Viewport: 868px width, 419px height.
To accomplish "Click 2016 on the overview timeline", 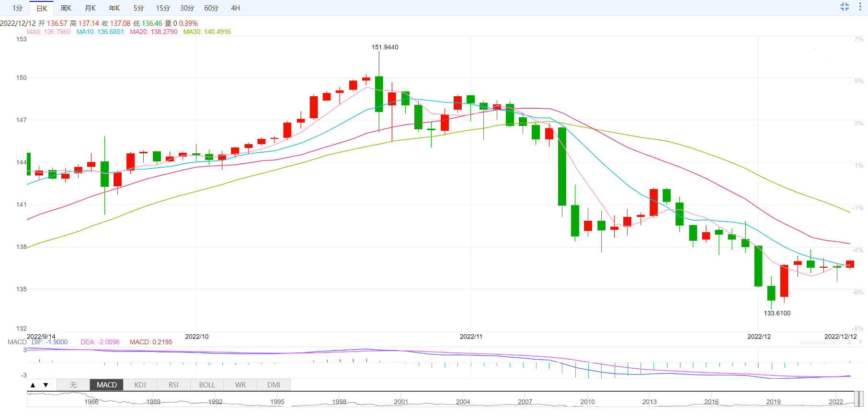I will 711,402.
